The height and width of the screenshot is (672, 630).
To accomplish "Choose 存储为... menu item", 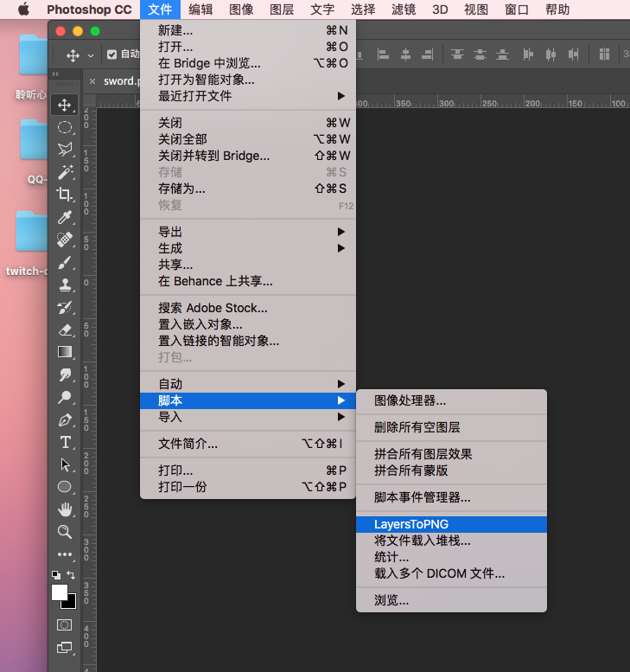I will click(248, 189).
